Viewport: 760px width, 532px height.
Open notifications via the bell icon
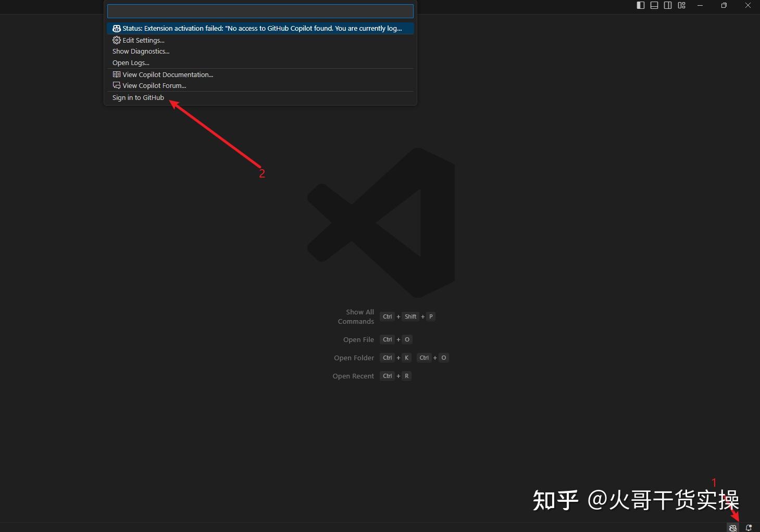pyautogui.click(x=749, y=527)
